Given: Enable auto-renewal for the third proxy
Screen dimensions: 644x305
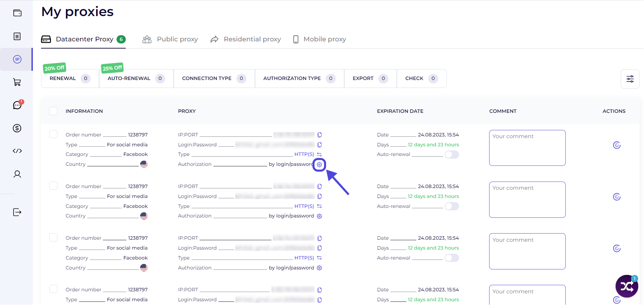Looking at the screenshot, I should pos(452,258).
